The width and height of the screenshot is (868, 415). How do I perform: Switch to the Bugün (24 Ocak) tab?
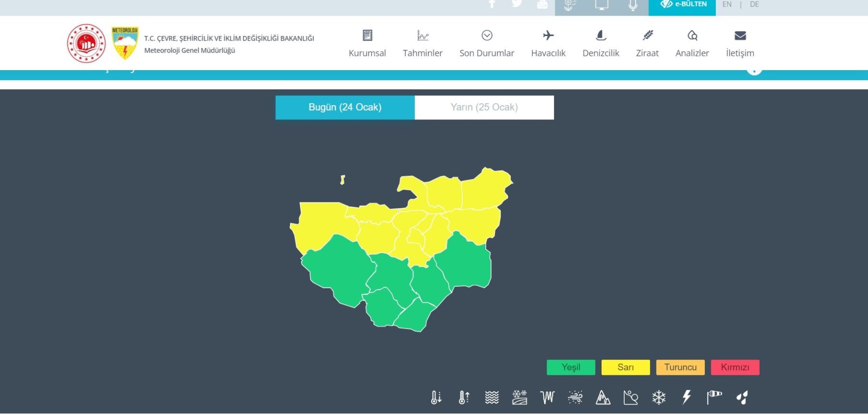[x=345, y=107]
